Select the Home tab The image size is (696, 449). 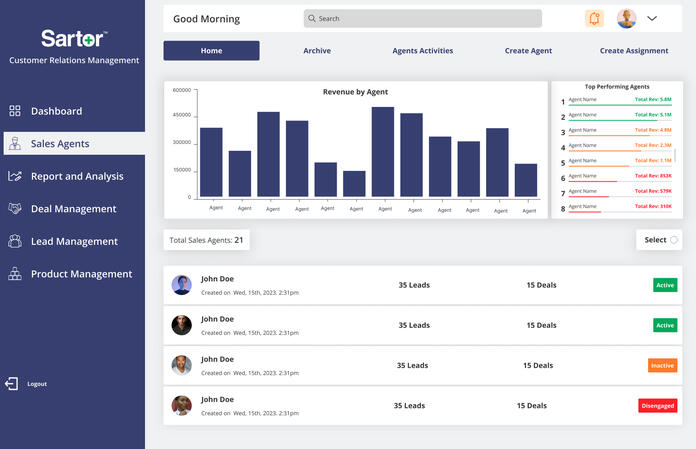(211, 51)
